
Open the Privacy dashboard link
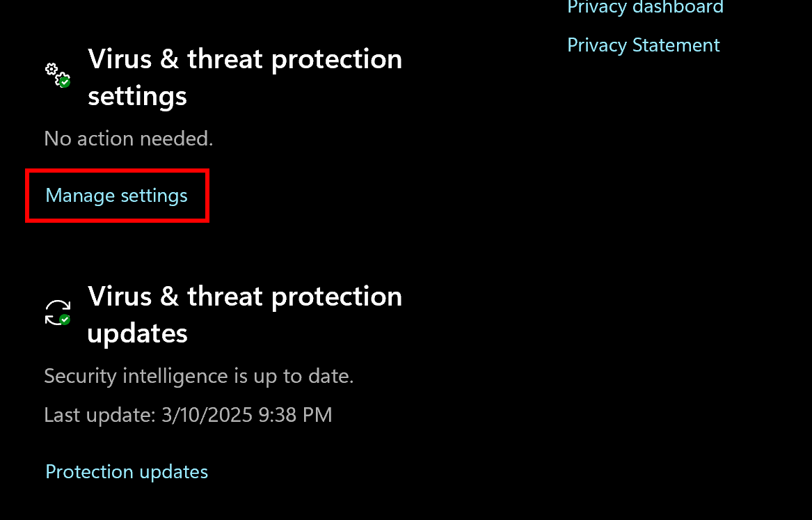645,8
